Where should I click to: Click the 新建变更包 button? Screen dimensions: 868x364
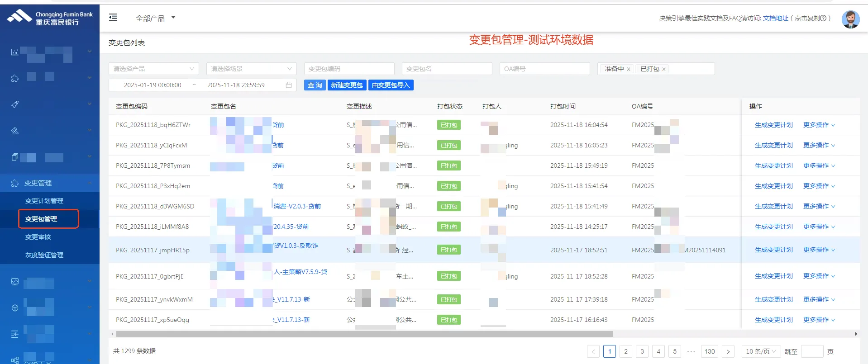347,85
